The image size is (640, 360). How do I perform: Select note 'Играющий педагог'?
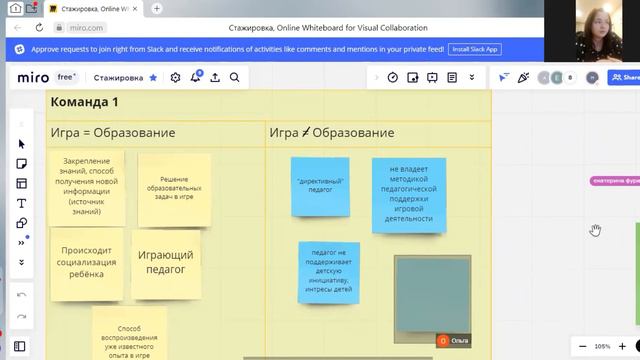pos(166,264)
